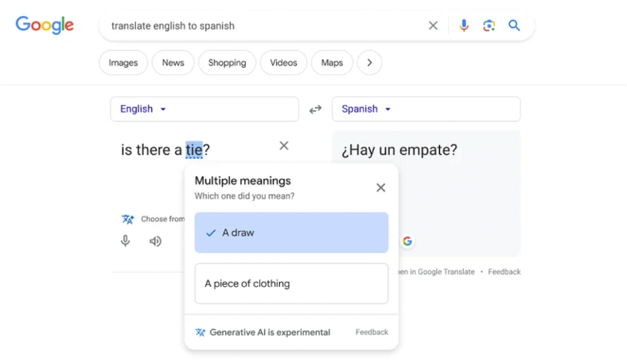Viewport: 627px width, 364px height.
Task: Click the microphone icon under the source text
Action: 125,241
